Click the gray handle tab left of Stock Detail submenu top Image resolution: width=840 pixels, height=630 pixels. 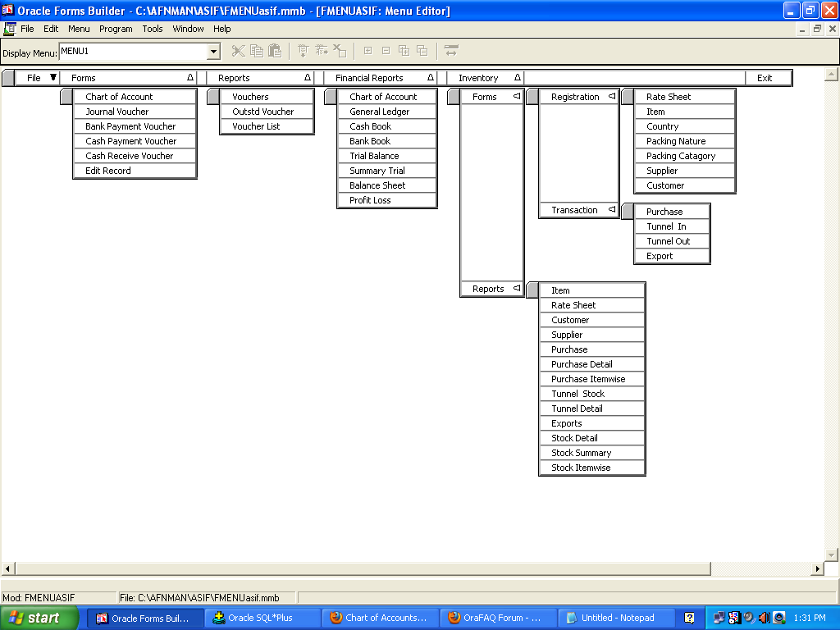point(532,290)
